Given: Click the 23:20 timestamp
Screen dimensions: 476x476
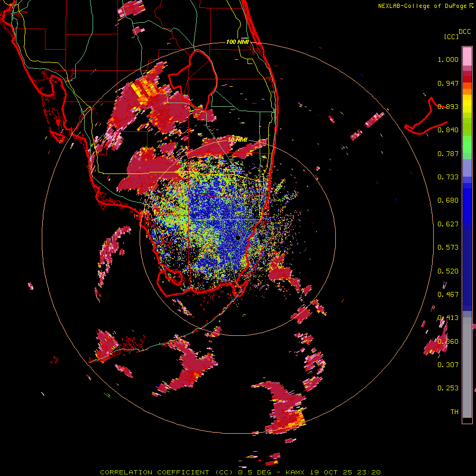Looking at the screenshot, I should pyautogui.click(x=370, y=472).
